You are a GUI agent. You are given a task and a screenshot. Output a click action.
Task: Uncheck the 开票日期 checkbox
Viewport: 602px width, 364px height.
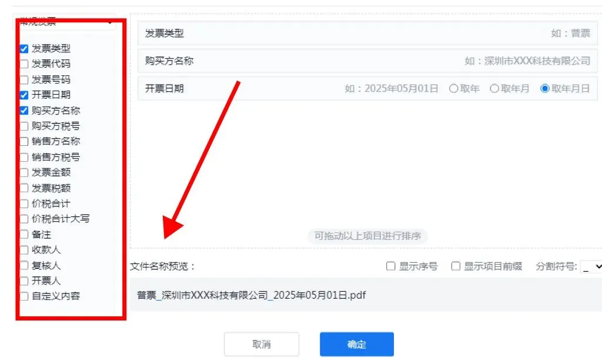point(24,95)
